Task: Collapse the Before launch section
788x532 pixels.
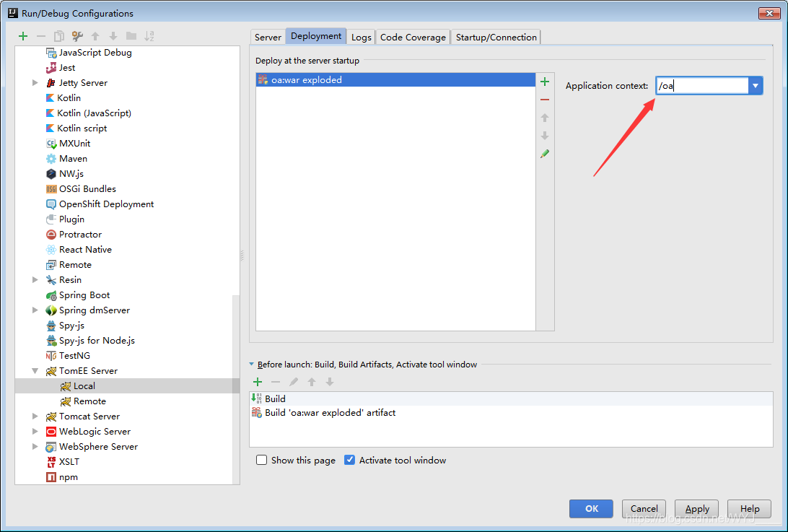Action: 252,365
